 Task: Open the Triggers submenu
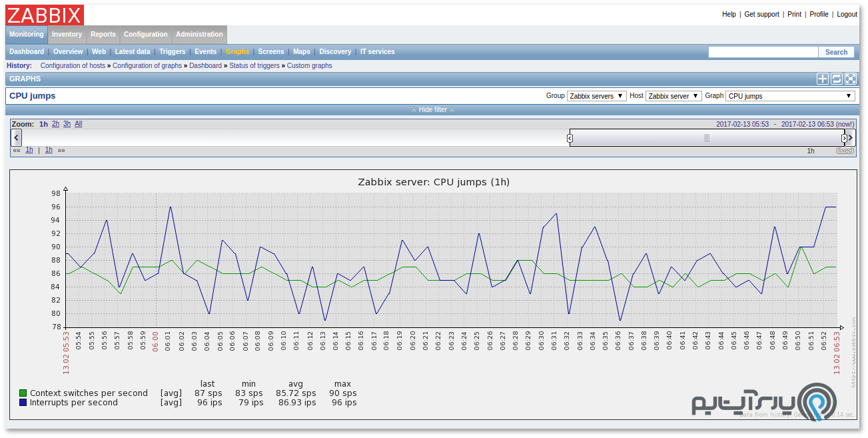pos(173,52)
